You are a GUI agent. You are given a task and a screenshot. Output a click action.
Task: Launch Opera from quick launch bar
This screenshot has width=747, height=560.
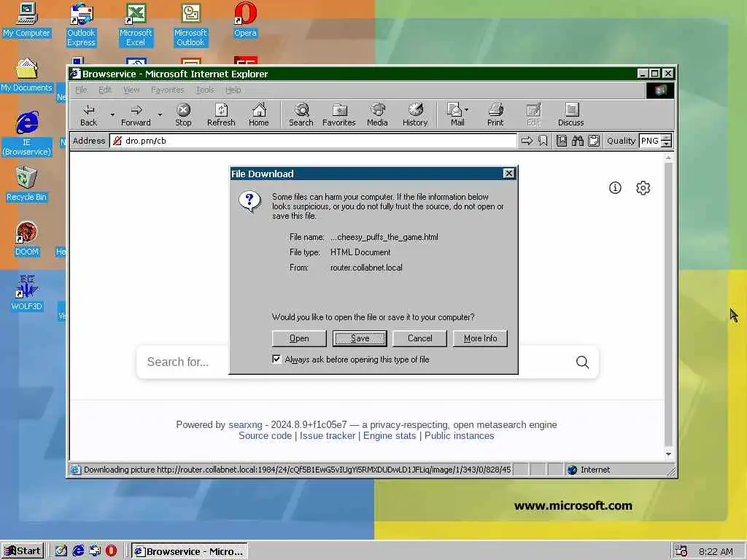111,551
